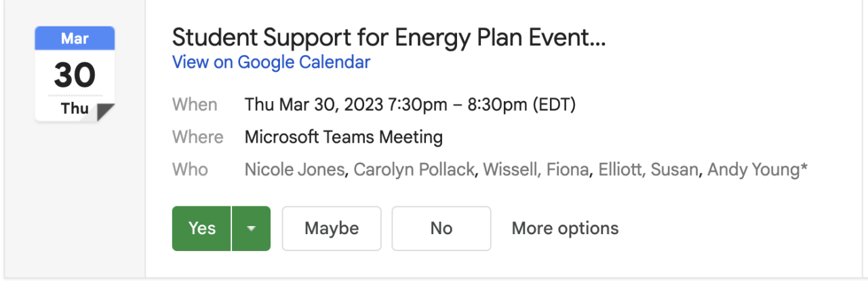This screenshot has height=281, width=868.
Task: Click the Student Support for Energy Plan Event title
Action: pyautogui.click(x=389, y=37)
